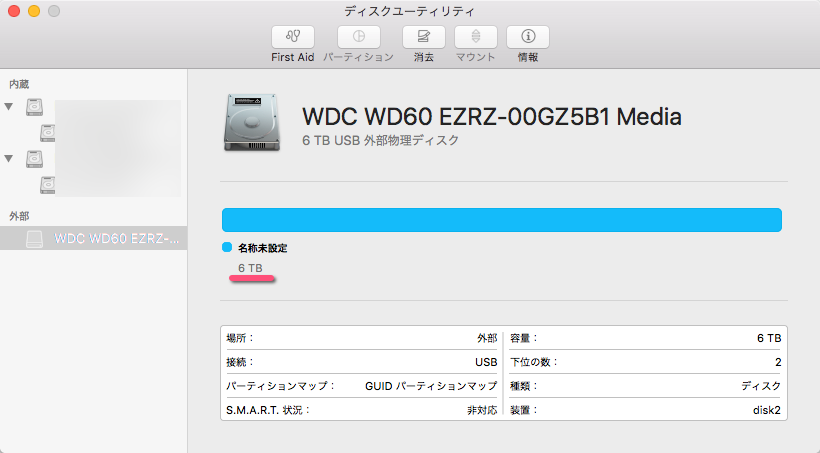
Task: Select the first internal volume icon
Action: (x=48, y=133)
